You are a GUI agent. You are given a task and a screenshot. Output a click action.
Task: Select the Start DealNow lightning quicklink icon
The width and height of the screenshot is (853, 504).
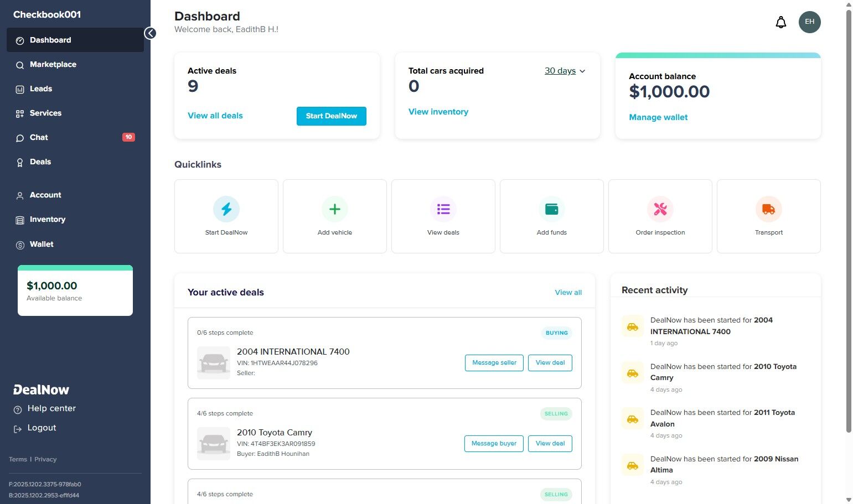[x=226, y=209]
